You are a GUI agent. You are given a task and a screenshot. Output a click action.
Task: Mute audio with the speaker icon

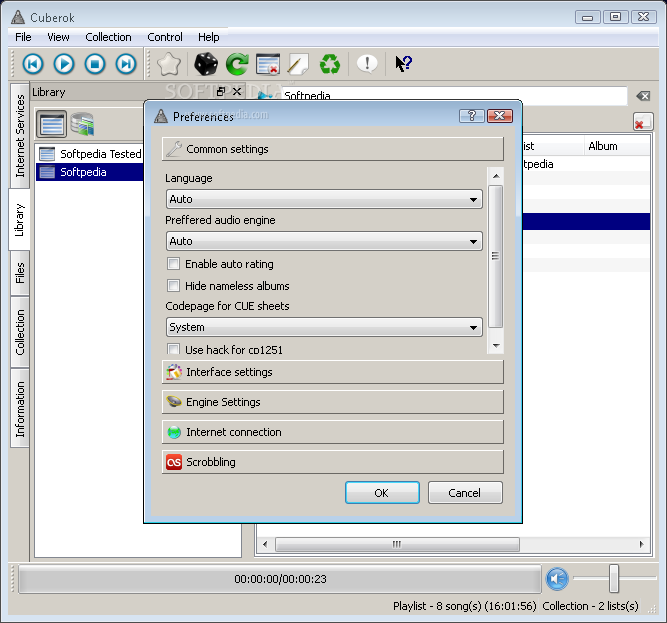[557, 579]
